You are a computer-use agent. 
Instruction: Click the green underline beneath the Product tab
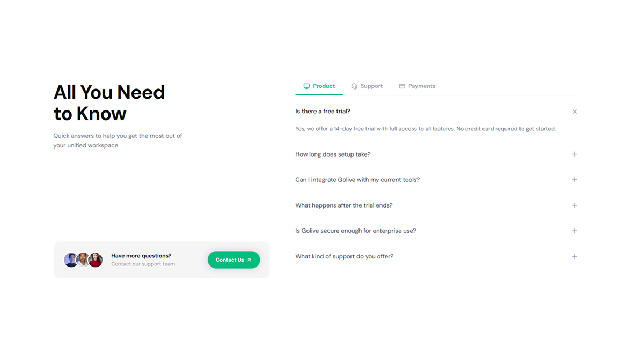coord(319,94)
